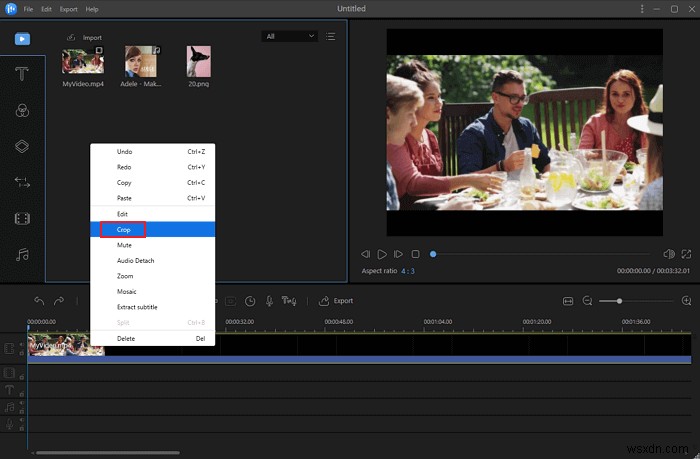Viewport: 700px width, 459px height.
Task: Select Audio Detach in context menu
Action: tap(135, 260)
